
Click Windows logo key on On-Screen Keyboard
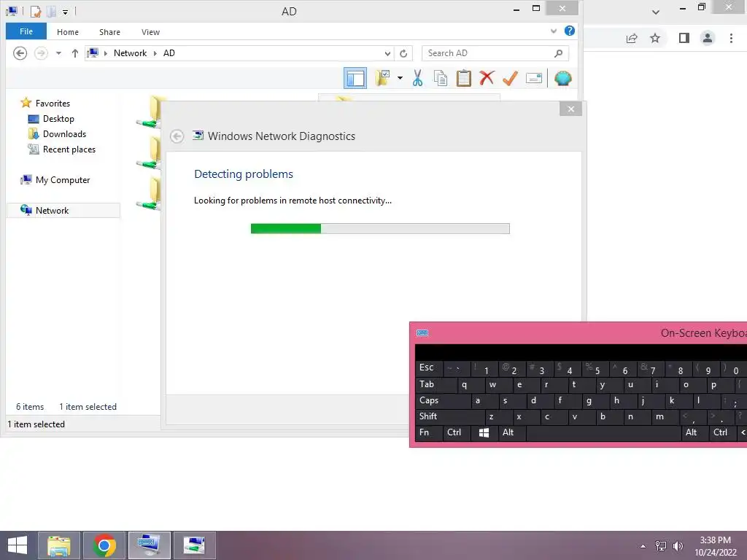coord(484,432)
